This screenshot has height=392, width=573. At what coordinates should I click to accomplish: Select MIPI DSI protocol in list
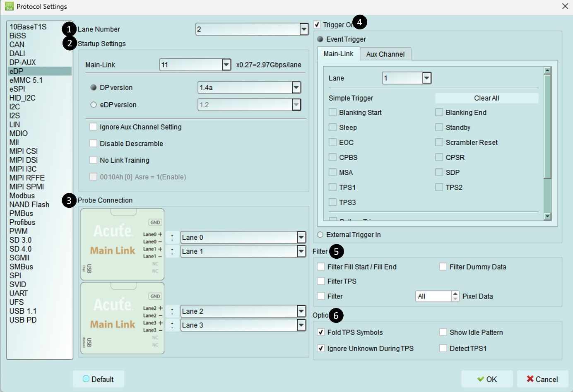[x=40, y=160]
